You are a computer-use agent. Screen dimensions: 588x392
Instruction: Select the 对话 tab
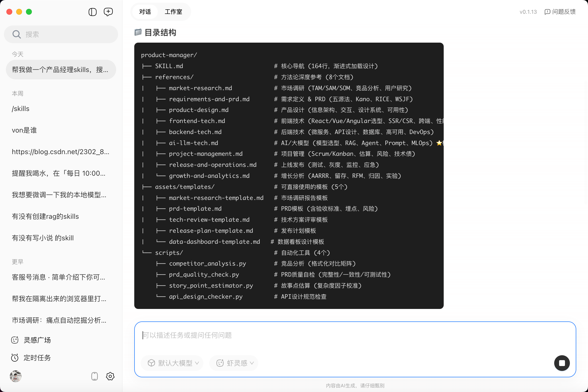pyautogui.click(x=145, y=12)
